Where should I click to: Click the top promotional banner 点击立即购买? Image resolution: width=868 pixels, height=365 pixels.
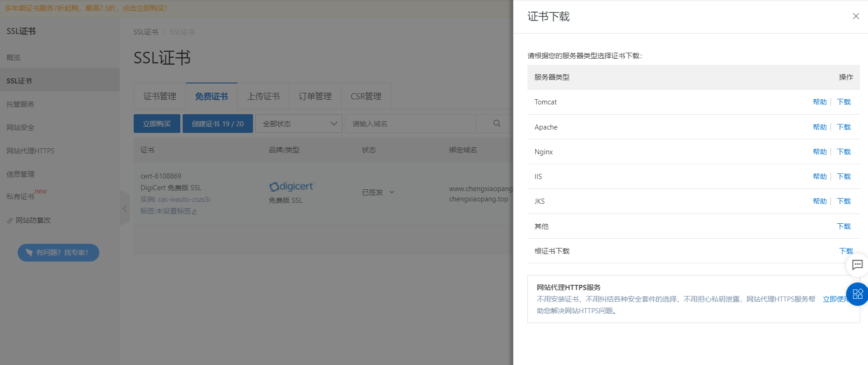click(x=144, y=8)
